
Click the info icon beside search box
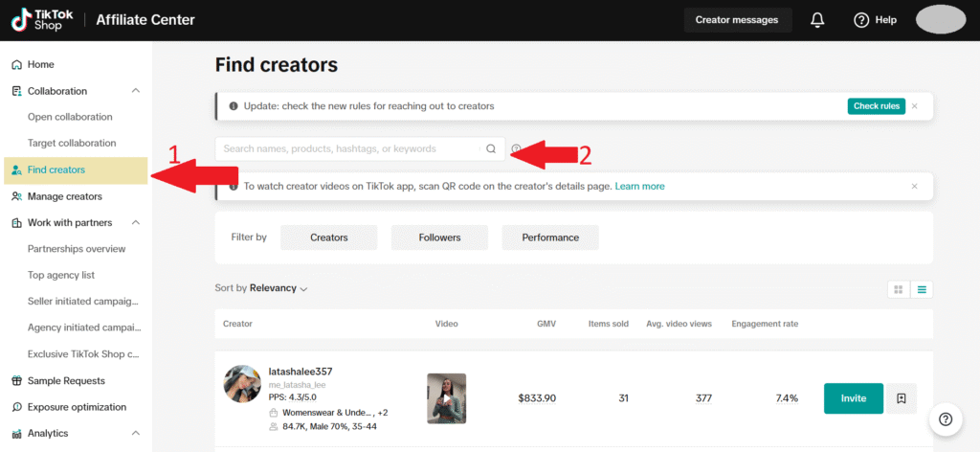click(516, 149)
